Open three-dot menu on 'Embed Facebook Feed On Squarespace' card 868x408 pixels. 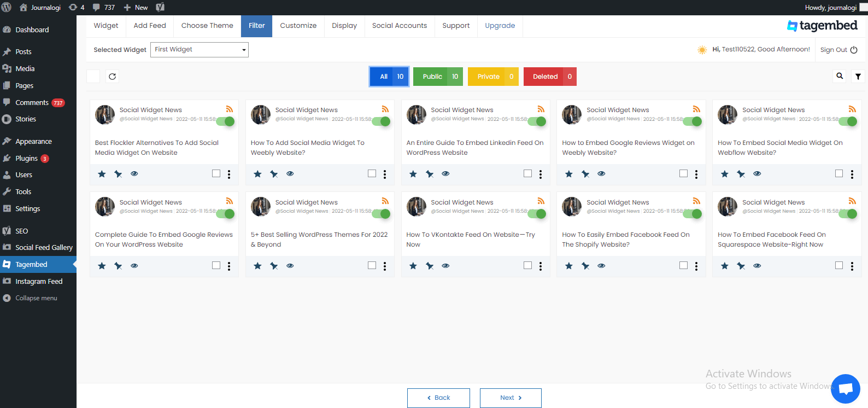point(852,266)
